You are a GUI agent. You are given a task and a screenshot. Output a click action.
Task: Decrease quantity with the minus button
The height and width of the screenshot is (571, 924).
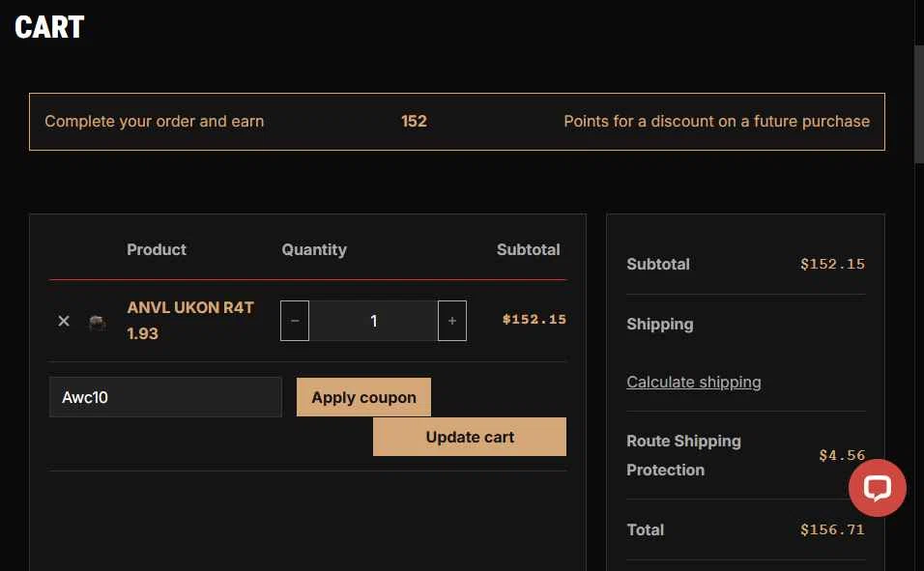pyautogui.click(x=295, y=321)
